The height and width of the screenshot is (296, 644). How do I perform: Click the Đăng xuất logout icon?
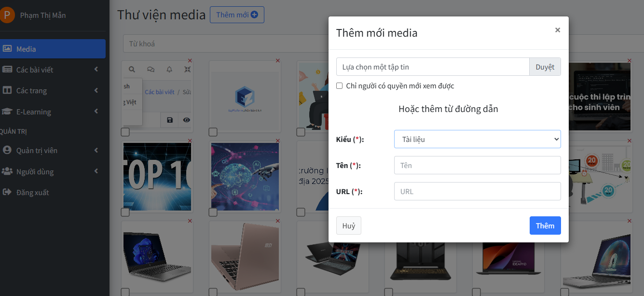[7, 192]
